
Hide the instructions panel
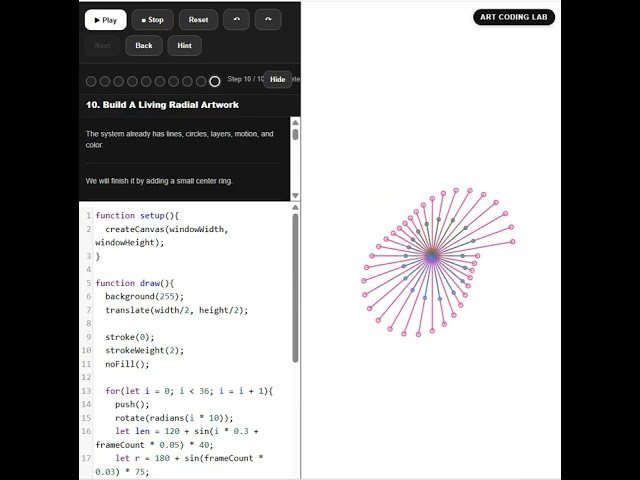(x=278, y=80)
